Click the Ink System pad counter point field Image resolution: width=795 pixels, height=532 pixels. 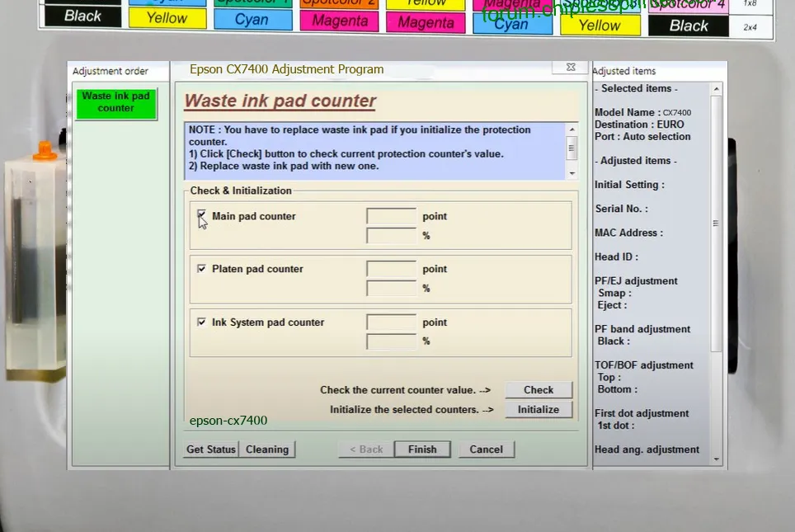pos(392,322)
